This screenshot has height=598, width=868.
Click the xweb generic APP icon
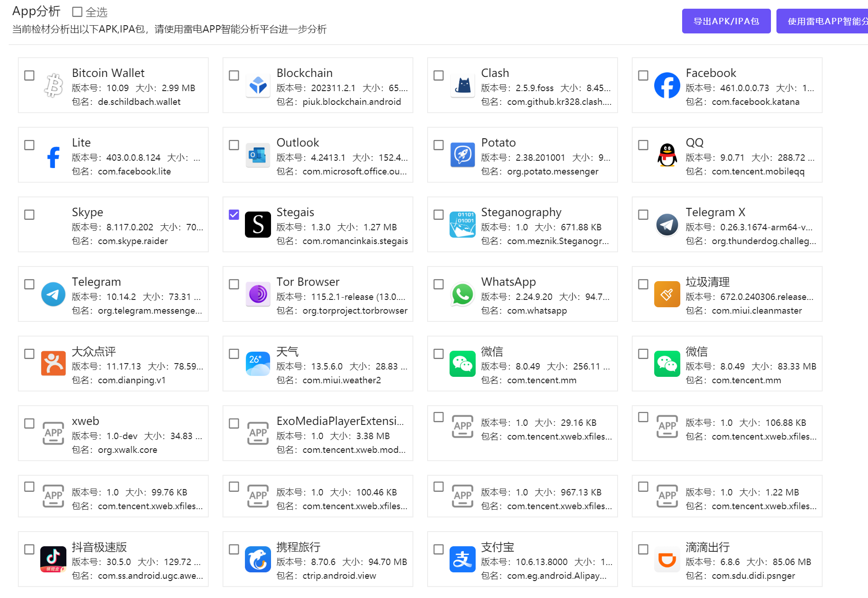(x=54, y=434)
